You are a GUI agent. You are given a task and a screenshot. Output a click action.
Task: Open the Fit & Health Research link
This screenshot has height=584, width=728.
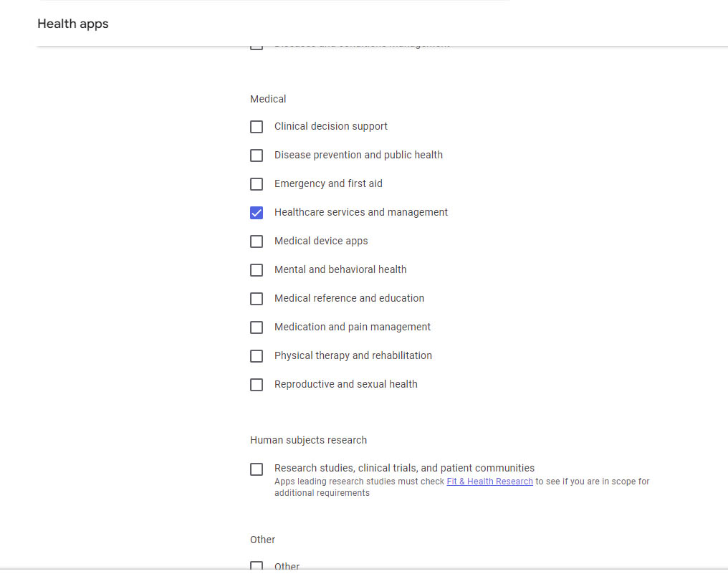pyautogui.click(x=489, y=482)
